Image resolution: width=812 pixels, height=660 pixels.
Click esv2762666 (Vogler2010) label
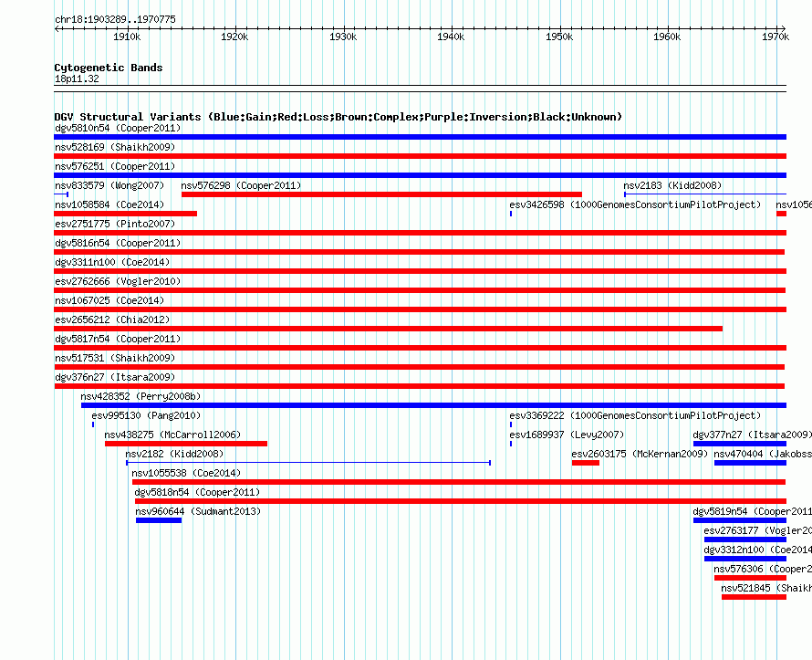coord(118,281)
